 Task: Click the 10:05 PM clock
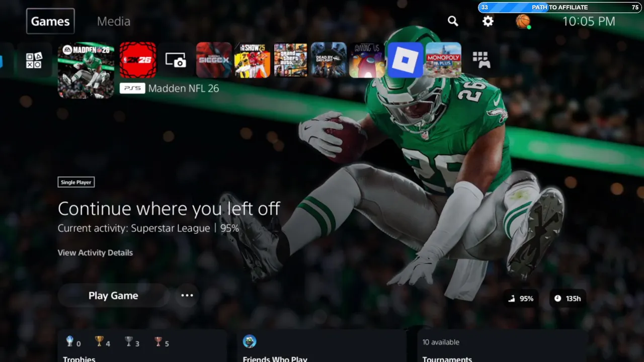[589, 21]
